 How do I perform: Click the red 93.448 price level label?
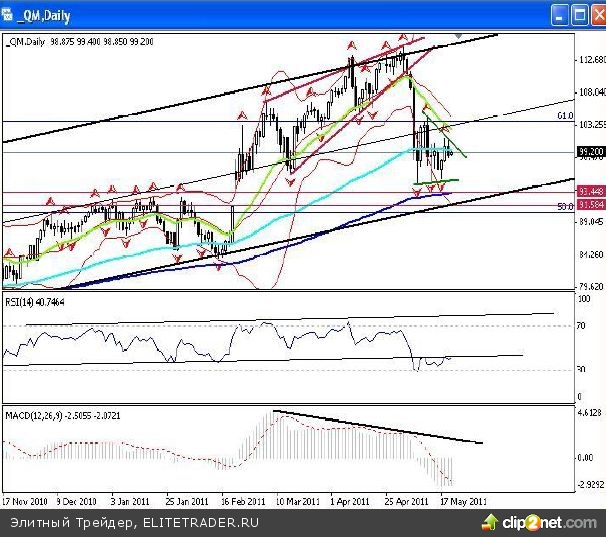(590, 192)
